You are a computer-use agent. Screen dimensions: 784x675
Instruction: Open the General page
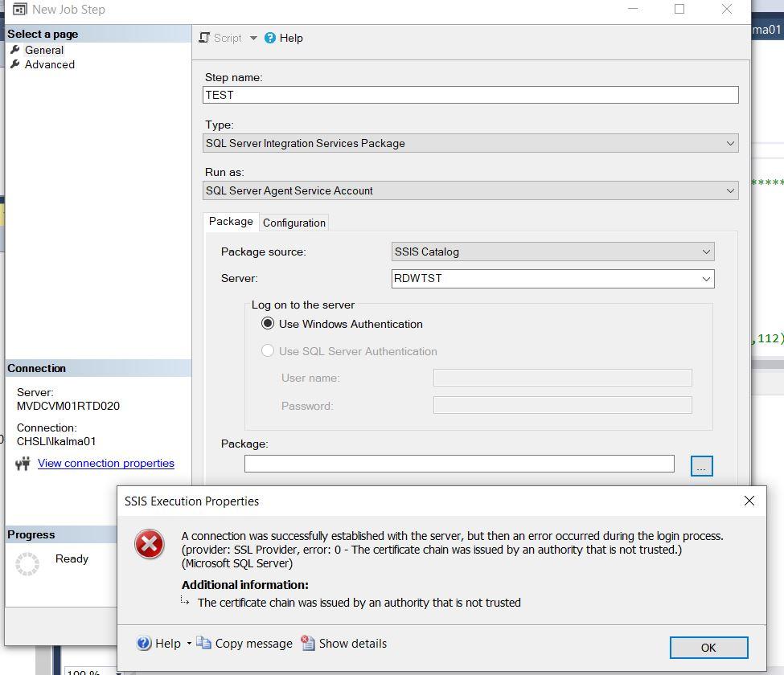tap(44, 50)
